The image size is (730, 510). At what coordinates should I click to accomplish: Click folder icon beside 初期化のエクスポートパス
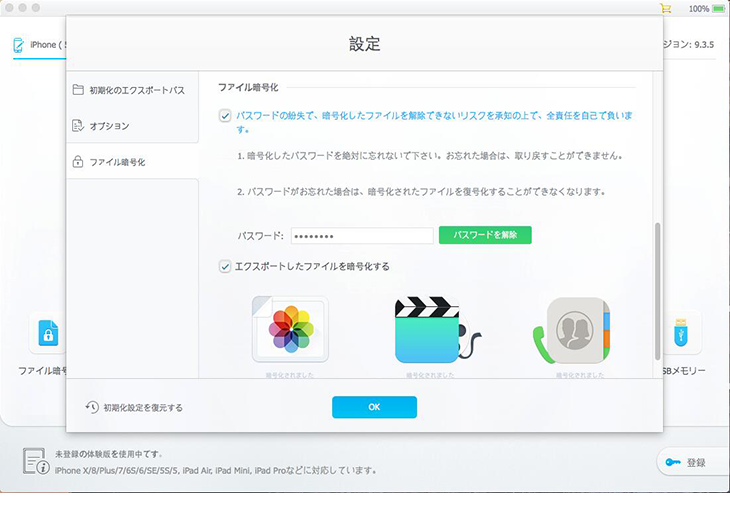78,89
